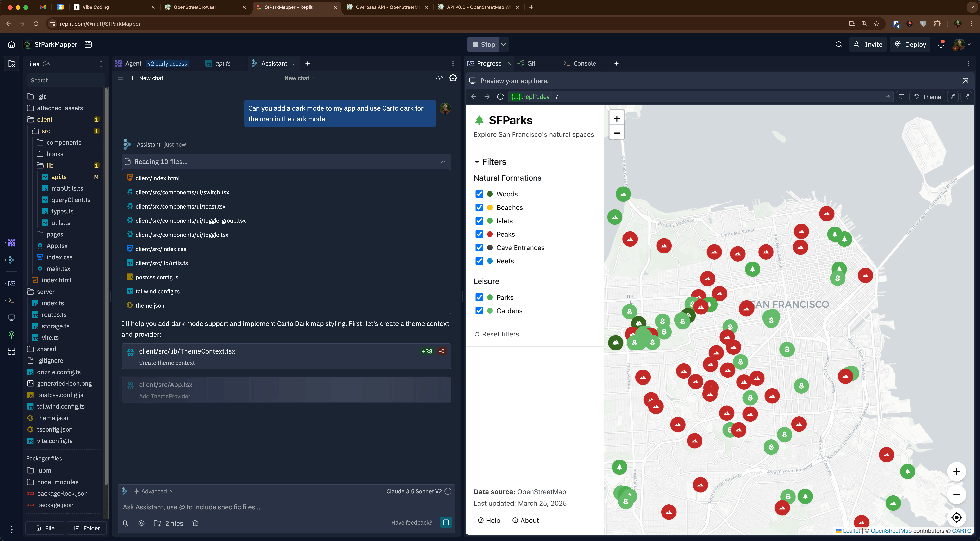Toggle the Gardens checkbox off
Viewport: 980px width, 541px height.
pos(479,311)
